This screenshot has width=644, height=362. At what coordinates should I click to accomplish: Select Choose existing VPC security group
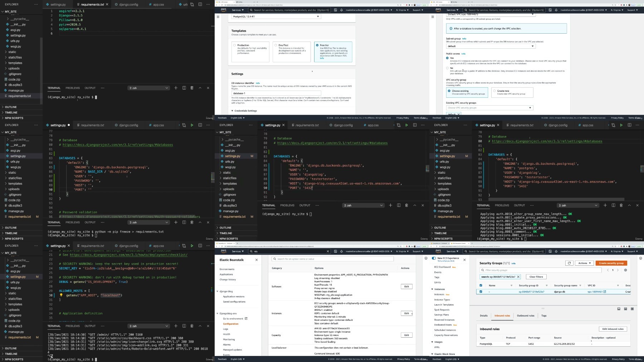coord(449,91)
